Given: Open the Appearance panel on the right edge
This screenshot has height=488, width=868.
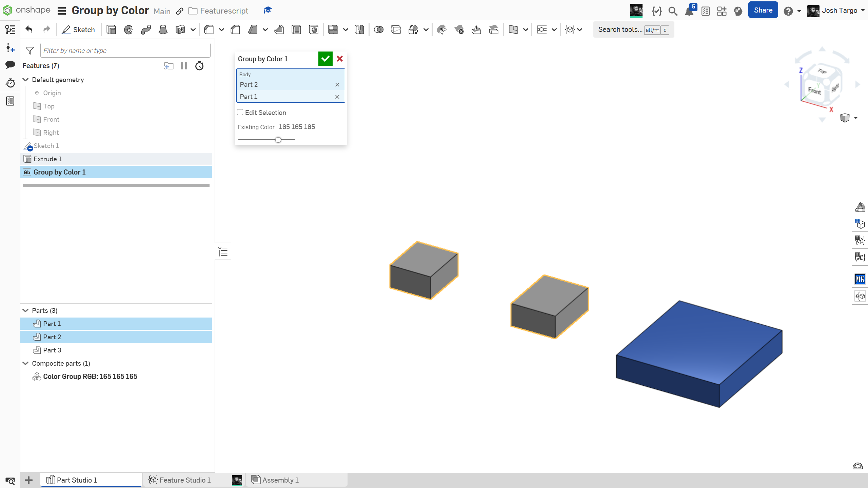Looking at the screenshot, I should (x=860, y=207).
